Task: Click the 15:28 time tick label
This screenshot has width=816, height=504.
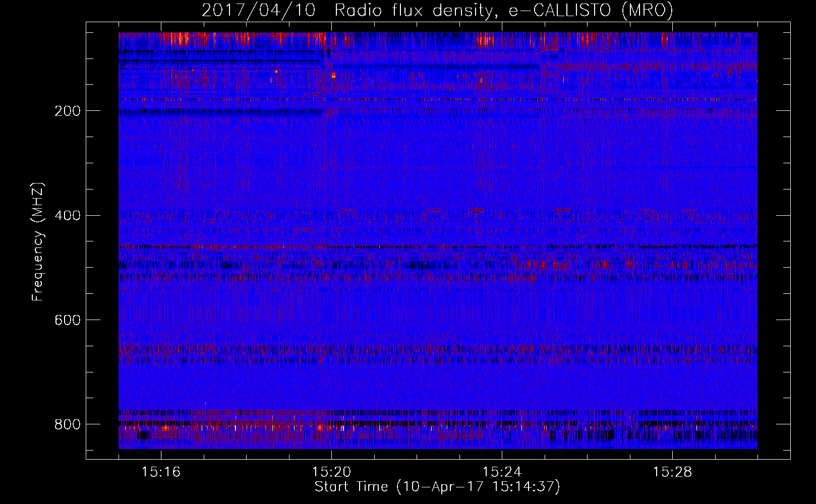Action: 673,472
